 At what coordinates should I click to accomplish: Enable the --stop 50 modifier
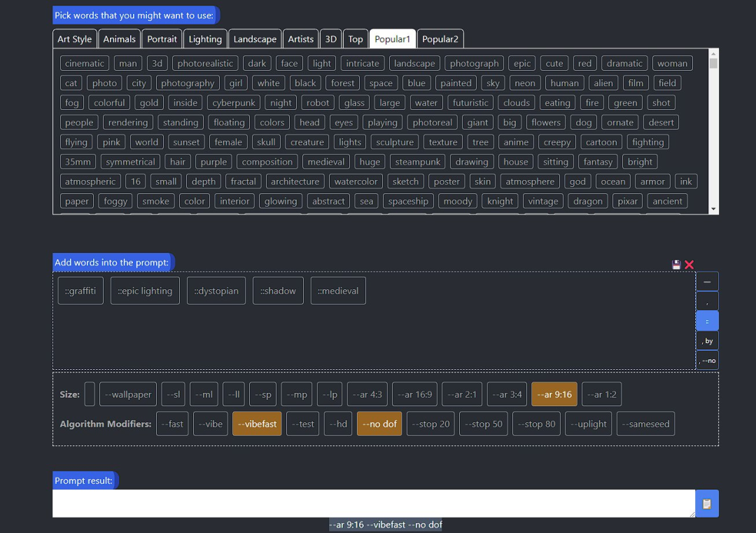[484, 424]
